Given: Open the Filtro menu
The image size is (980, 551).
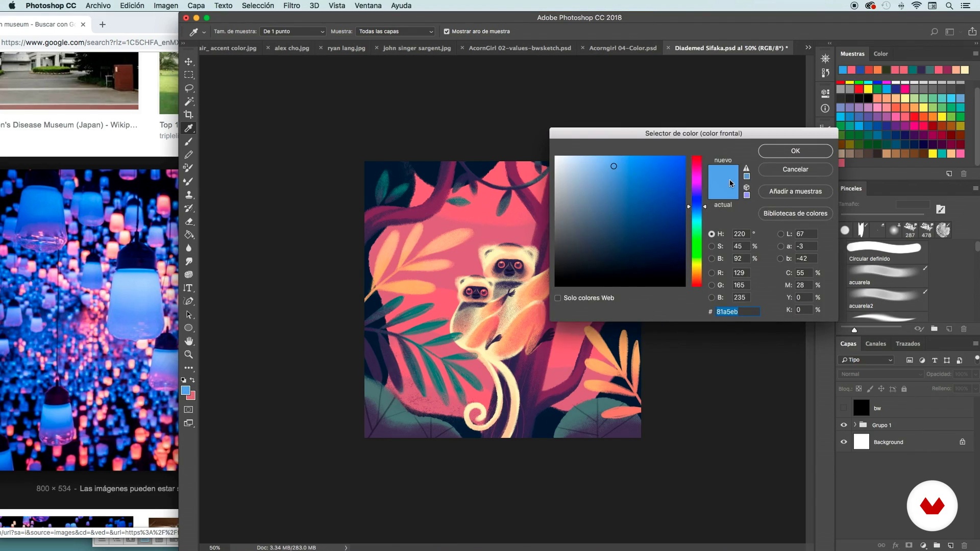Looking at the screenshot, I should tap(291, 6).
